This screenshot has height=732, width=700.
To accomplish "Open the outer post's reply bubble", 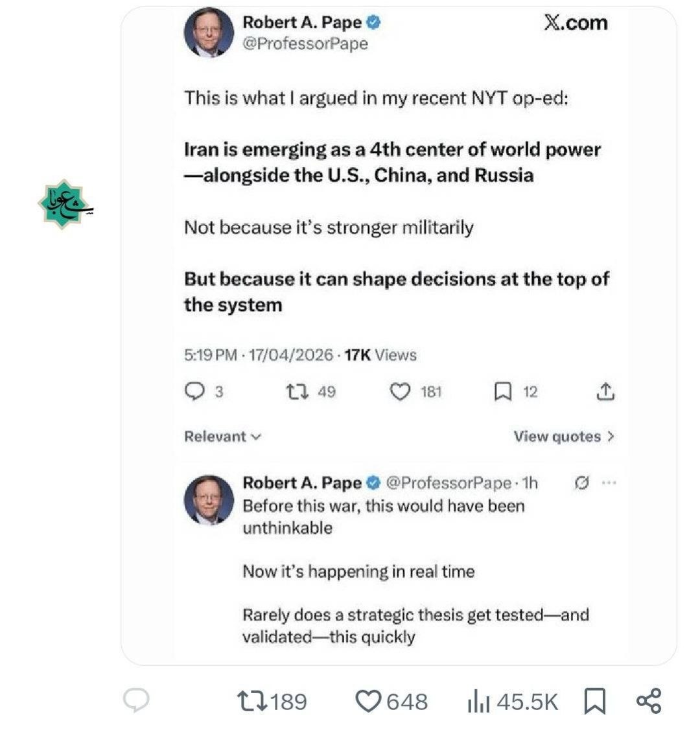I will click(x=136, y=701).
